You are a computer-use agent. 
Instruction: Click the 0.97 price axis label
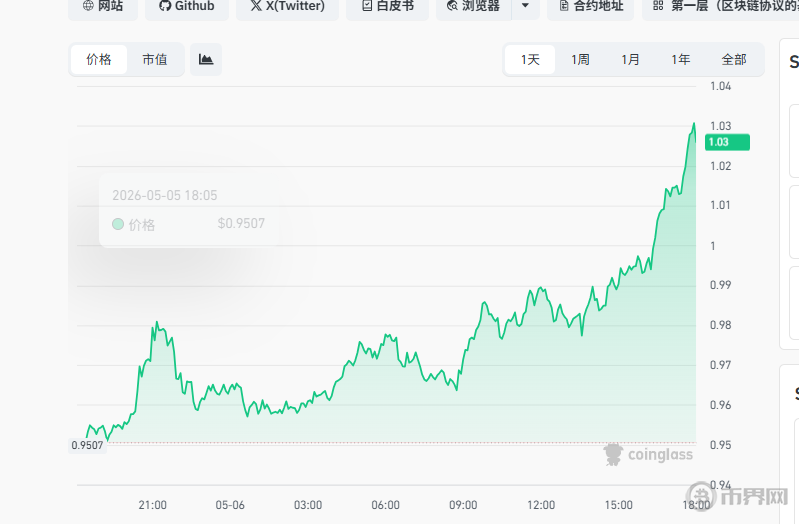(x=721, y=365)
